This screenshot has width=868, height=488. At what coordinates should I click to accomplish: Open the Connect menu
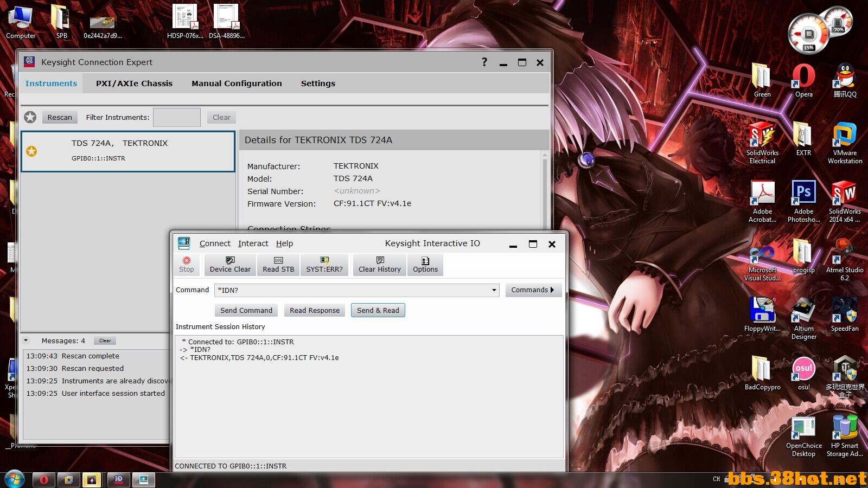coord(215,243)
